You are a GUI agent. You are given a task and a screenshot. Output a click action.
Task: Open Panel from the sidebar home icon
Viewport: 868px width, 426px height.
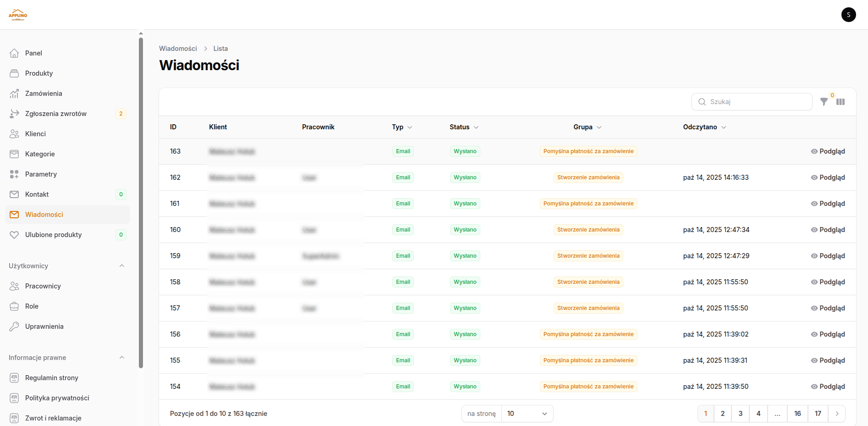15,53
